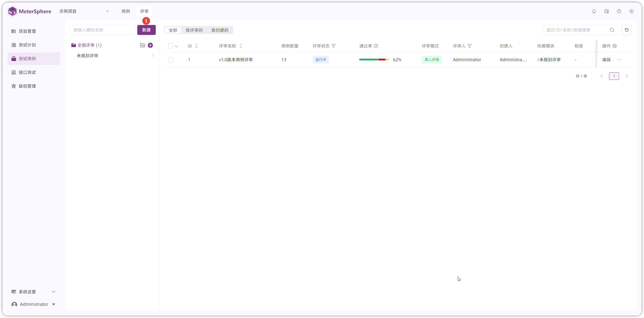Screen dimensions: 644x318
Task: Open the notifications bell
Action: coord(594,11)
